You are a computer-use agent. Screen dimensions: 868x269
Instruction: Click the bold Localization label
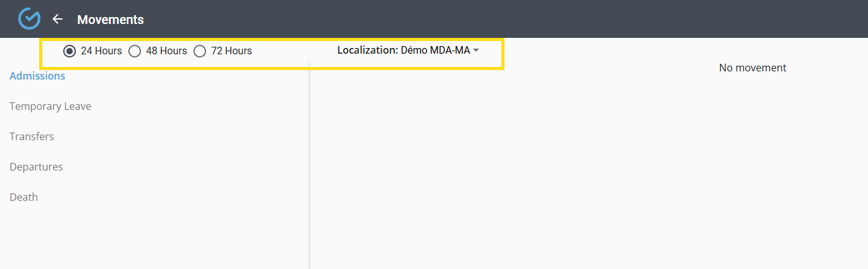point(367,50)
